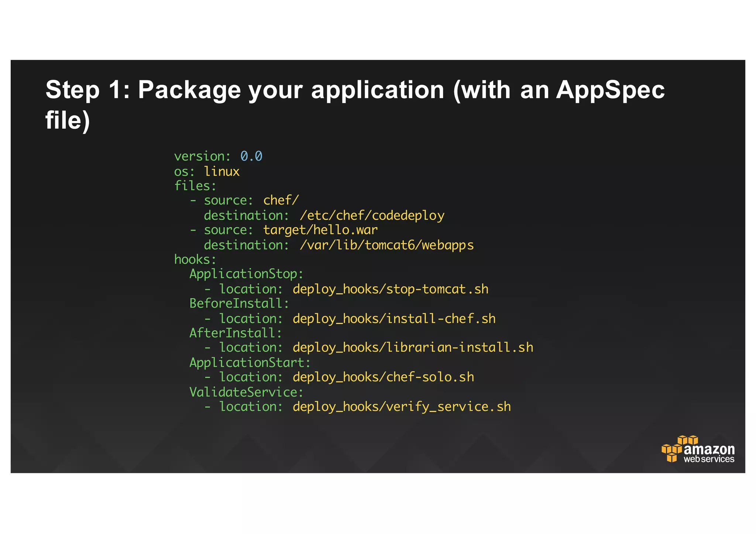The height and width of the screenshot is (534, 756).
Task: Click 'deploy_hooks/verify_service.sh' script path
Action: (402, 407)
